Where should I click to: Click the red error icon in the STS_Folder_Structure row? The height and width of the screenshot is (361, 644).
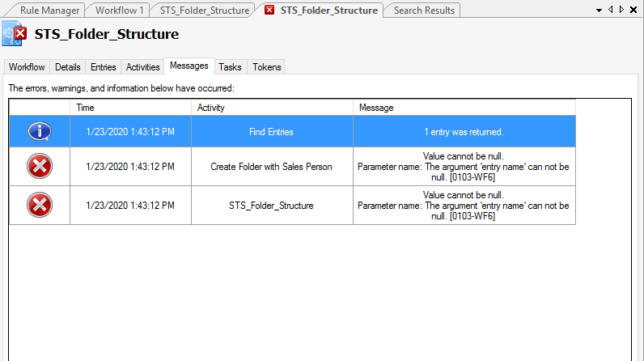click(40, 206)
